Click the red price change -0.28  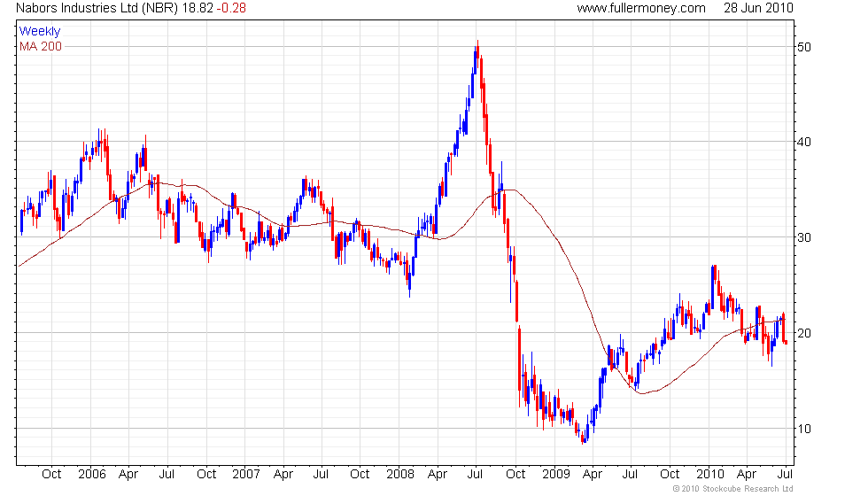pyautogui.click(x=231, y=8)
